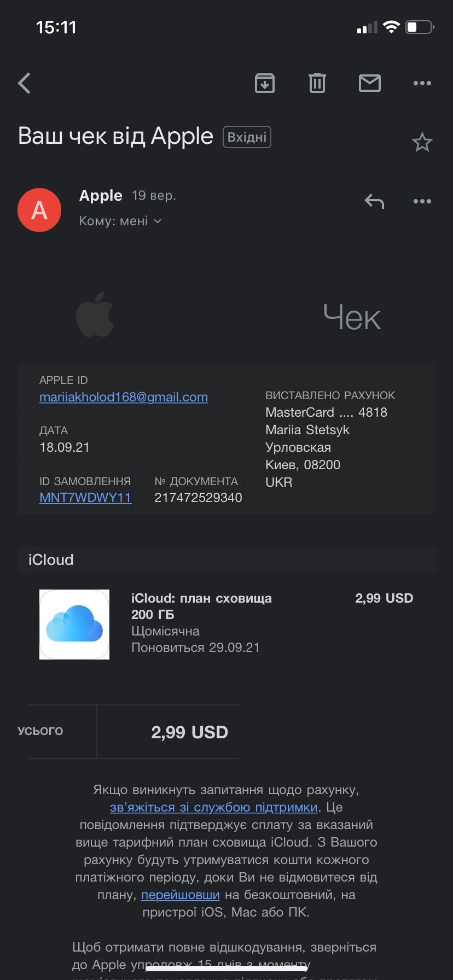Tap the 'Чек' receipt heading
Screen dimensions: 453x980
(351, 317)
